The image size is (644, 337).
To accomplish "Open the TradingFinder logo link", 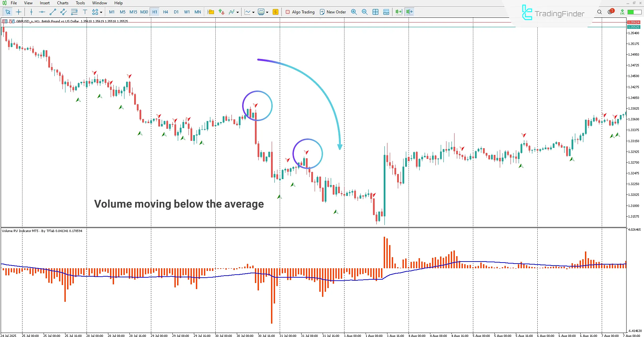I will pyautogui.click(x=553, y=13).
